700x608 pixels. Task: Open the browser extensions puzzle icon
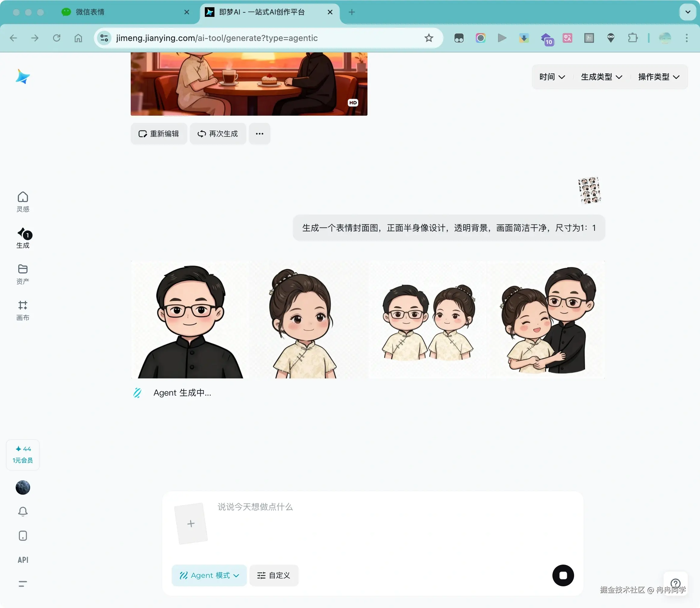633,38
